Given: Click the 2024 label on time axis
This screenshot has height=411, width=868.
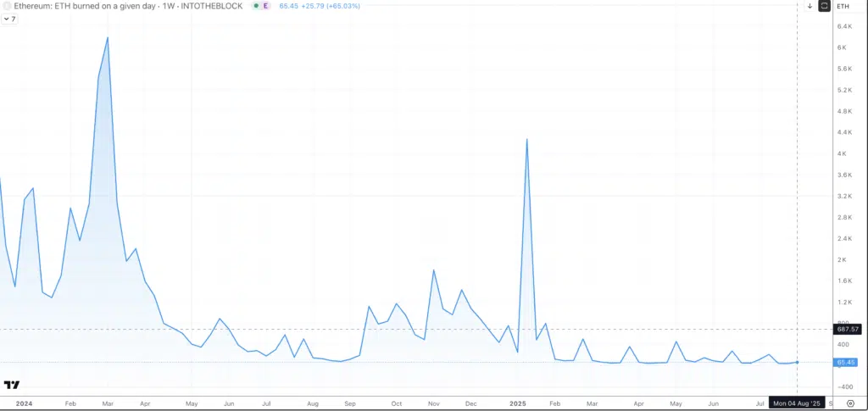Looking at the screenshot, I should click(x=24, y=404).
